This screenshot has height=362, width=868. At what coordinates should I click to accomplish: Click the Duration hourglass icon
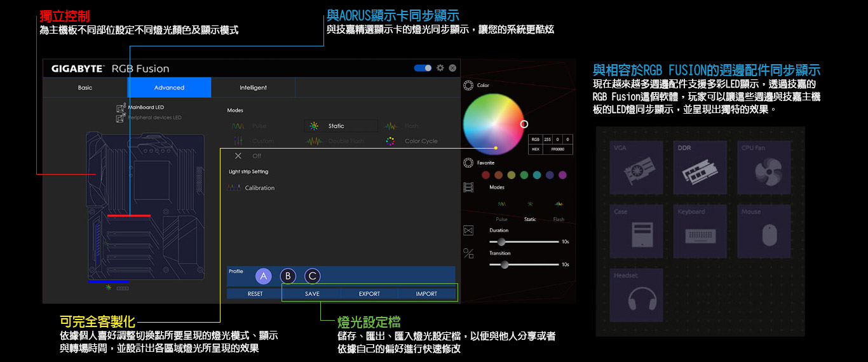(468, 230)
